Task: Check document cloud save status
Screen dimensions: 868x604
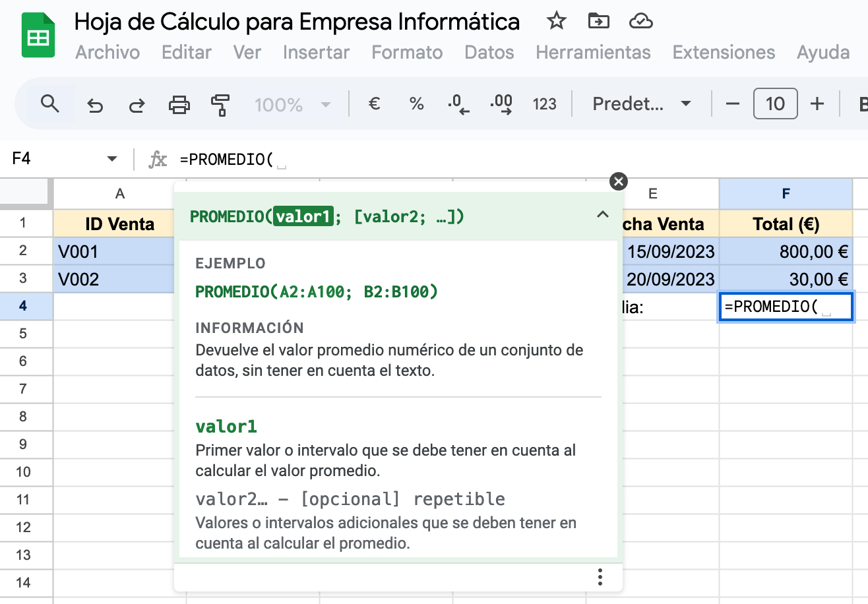Action: 640,21
